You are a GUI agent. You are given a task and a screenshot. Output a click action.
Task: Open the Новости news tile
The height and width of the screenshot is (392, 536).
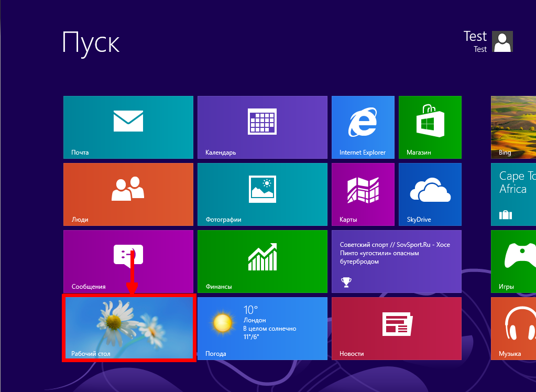[396, 329]
